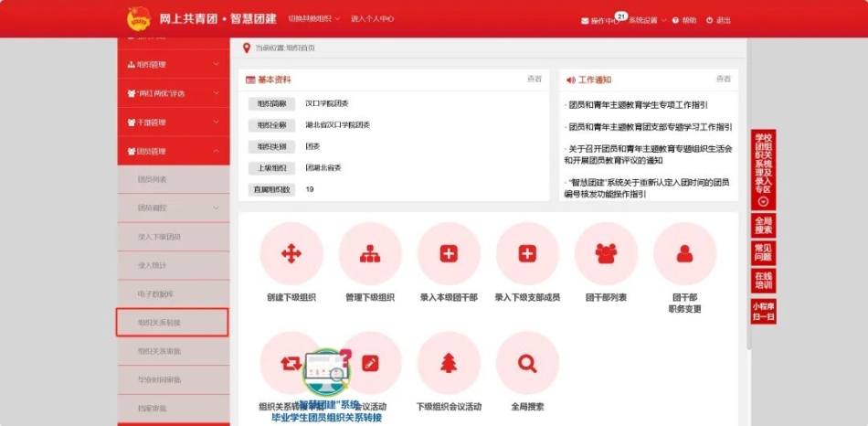Open the 管理下级组织 icon
The width and height of the screenshot is (868, 426).
(370, 254)
